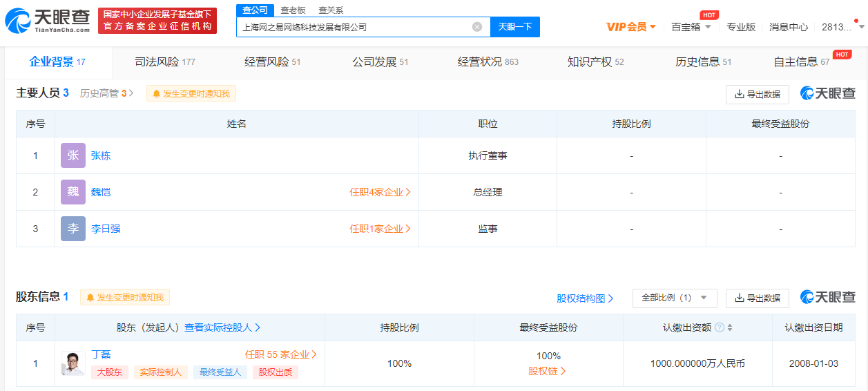This screenshot has width=868, height=391.
Task: Switch to 查关系 search tab
Action: pyautogui.click(x=331, y=10)
